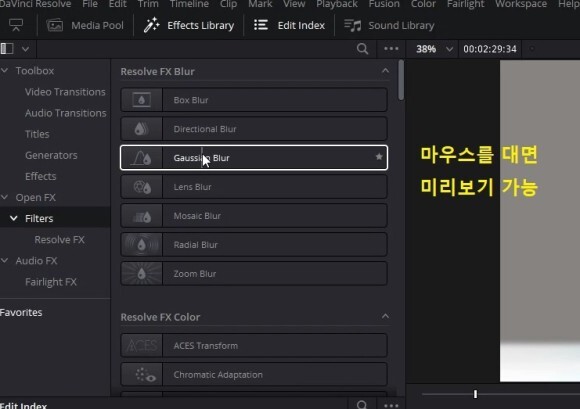580x409 pixels.
Task: Select the Lens Blur effect name
Action: pyautogui.click(x=192, y=187)
